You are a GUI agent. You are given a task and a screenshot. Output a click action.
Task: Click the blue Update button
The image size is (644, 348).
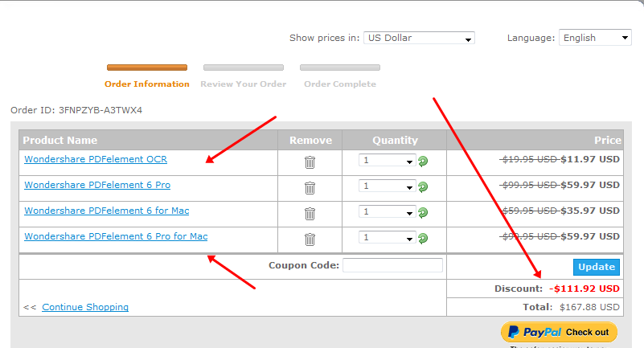(597, 267)
